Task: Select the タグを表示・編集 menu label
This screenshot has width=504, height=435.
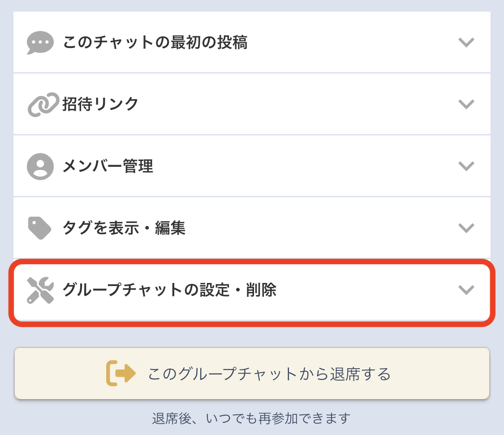Action: [124, 228]
